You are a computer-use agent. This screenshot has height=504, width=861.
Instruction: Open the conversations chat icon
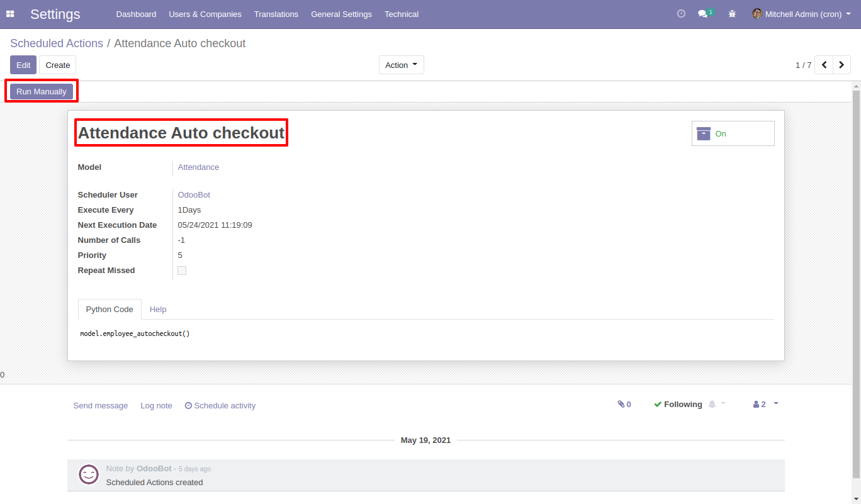(703, 14)
